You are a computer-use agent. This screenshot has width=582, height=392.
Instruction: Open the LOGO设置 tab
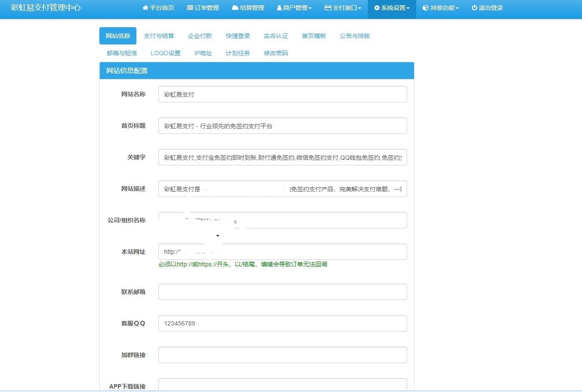pos(165,53)
